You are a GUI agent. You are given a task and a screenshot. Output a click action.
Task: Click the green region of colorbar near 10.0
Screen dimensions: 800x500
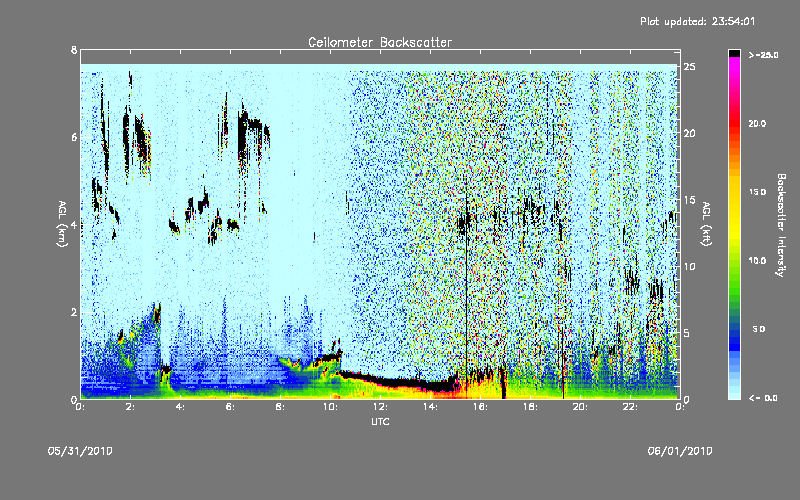click(734, 261)
